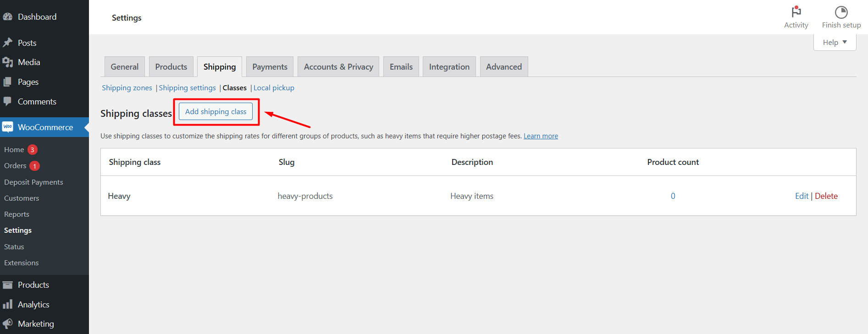868x334 pixels.
Task: Click the Finish setup progress icon
Action: pyautogui.click(x=841, y=12)
